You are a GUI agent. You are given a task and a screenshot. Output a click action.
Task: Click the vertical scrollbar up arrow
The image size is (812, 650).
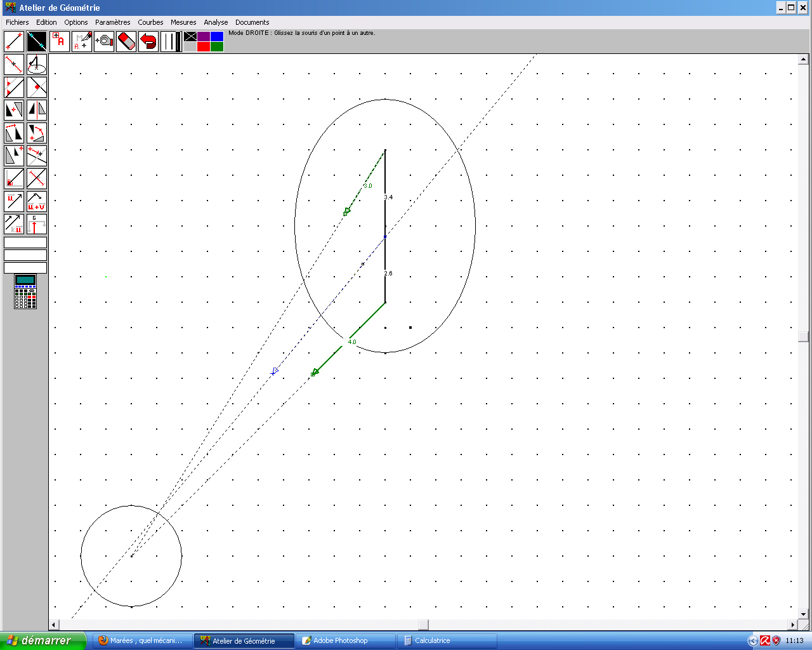pos(803,59)
